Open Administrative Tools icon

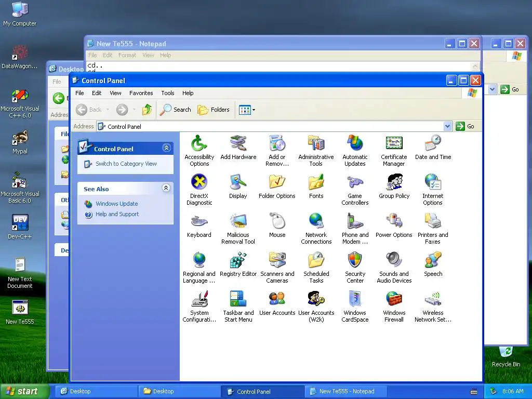click(316, 151)
